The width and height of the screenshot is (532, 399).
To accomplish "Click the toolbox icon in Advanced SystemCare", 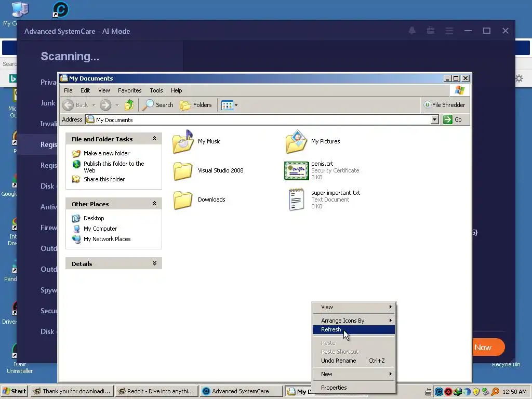I will (x=431, y=31).
